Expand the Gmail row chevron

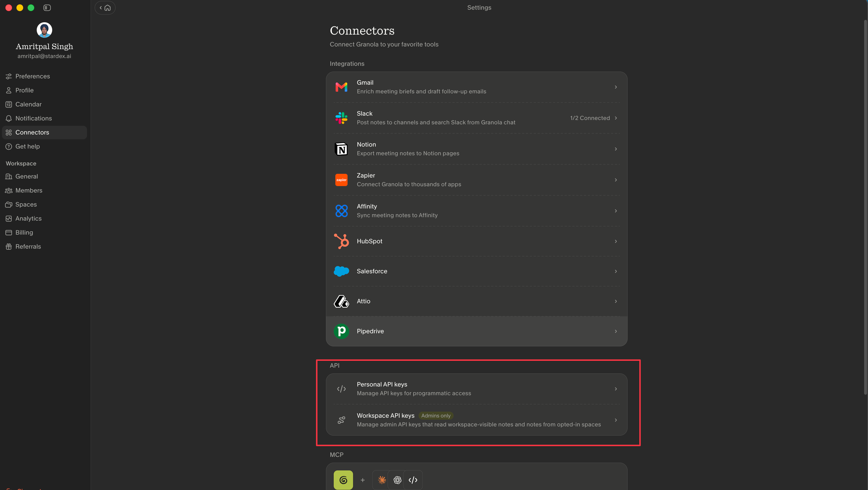point(616,87)
